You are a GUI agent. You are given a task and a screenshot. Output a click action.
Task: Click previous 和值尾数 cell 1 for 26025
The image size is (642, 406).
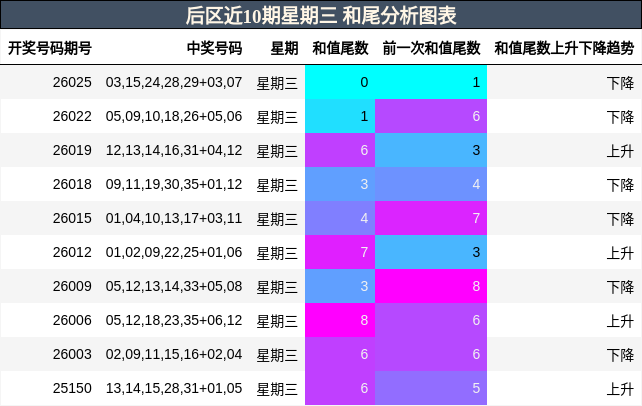click(431, 82)
